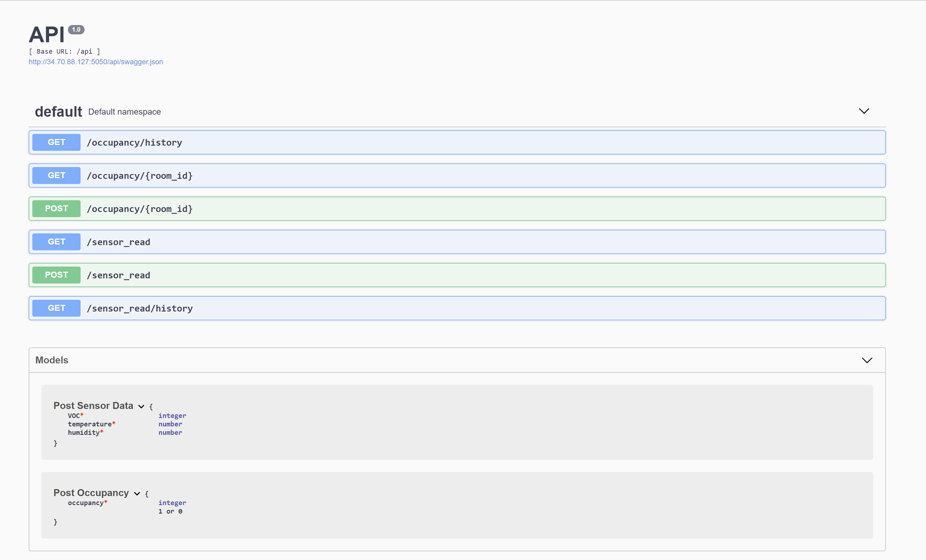
Task: Click GET badge for /occupancy/{room_id}
Action: [x=56, y=176]
